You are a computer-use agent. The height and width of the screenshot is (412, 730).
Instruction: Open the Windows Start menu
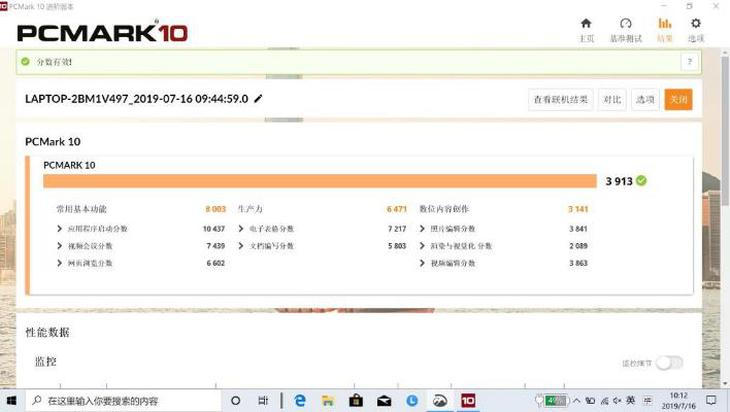tap(11, 400)
